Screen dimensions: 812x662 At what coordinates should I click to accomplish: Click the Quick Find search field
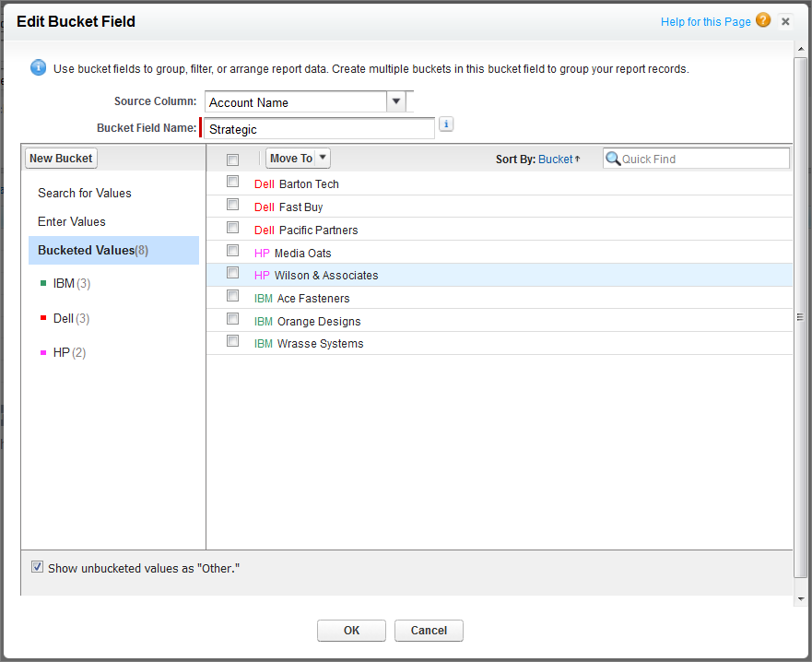click(697, 159)
